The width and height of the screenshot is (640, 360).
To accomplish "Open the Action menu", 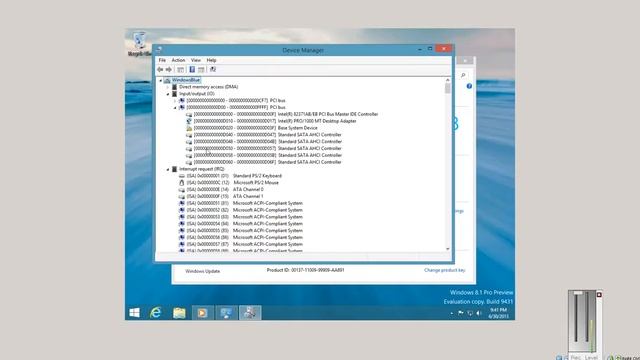I will 178,60.
